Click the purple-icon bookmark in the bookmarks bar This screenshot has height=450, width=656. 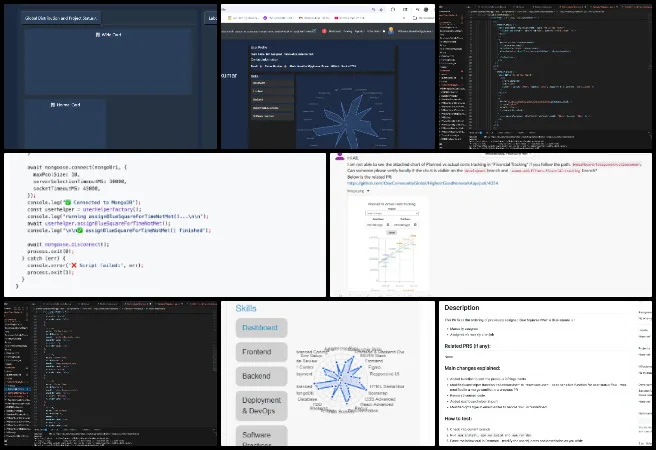280,18
